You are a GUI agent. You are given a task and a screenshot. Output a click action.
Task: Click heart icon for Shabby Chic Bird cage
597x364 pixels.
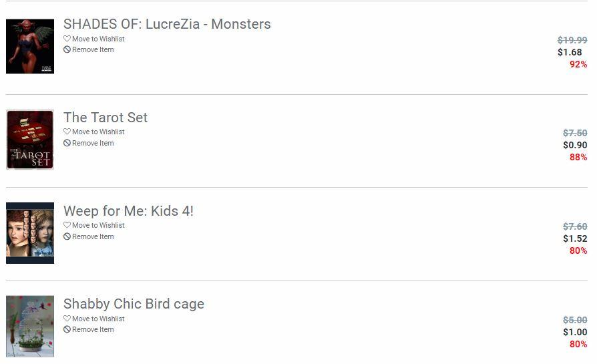[x=67, y=319]
